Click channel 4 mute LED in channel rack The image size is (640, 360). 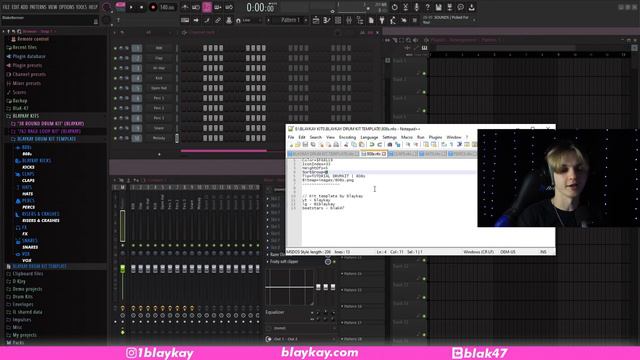point(116,78)
